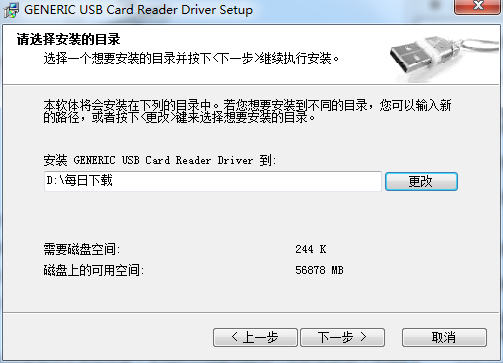Go back with the 上一步 button
This screenshot has height=363, width=503.
click(x=255, y=337)
